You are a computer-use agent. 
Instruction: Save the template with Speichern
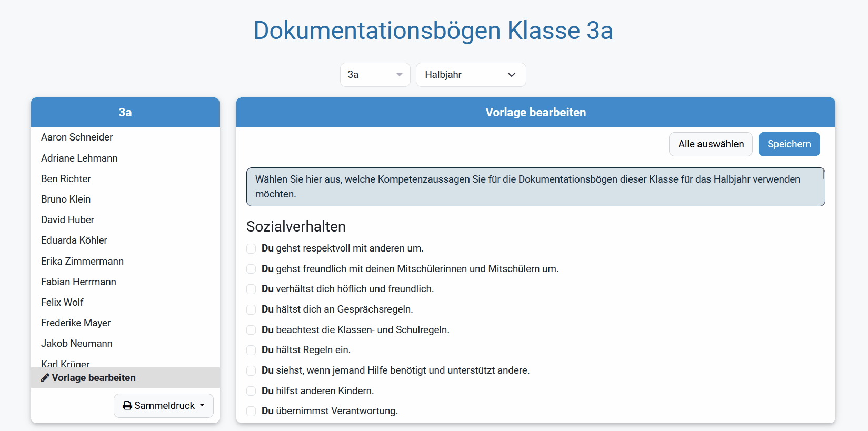[789, 144]
